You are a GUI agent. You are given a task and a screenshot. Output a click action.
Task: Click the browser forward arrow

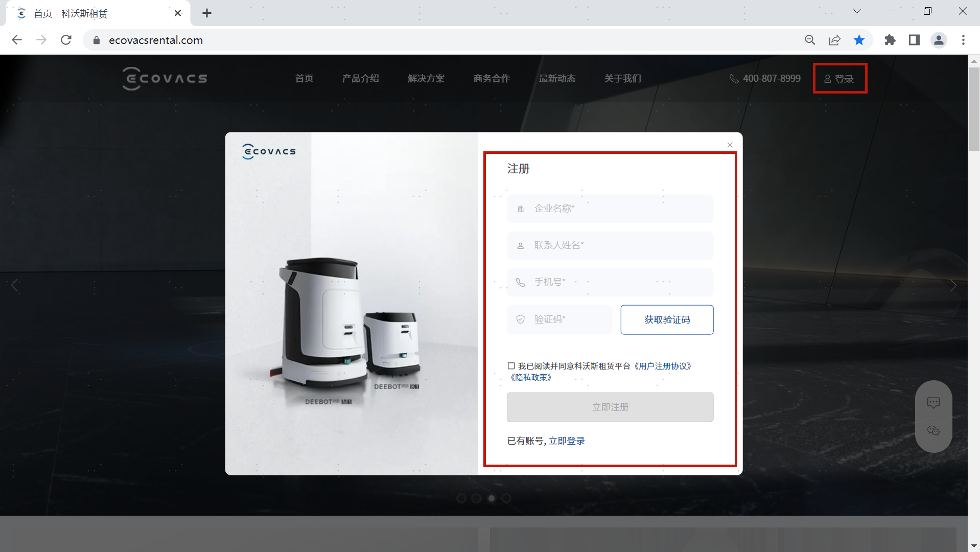(x=41, y=40)
